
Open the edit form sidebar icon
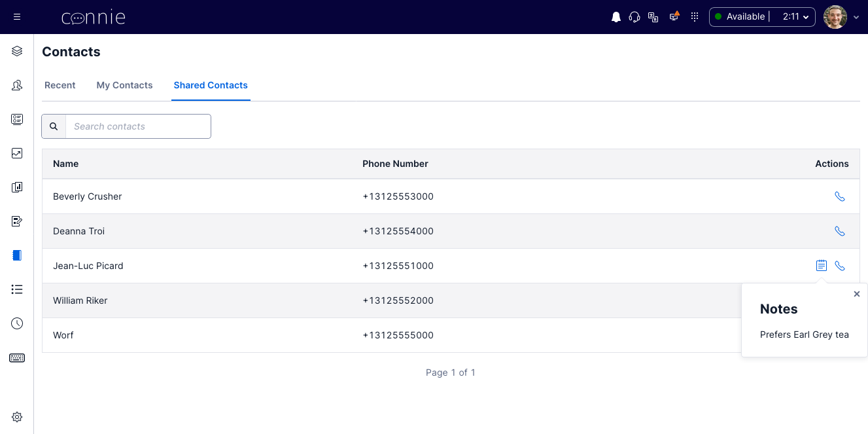pos(17,221)
